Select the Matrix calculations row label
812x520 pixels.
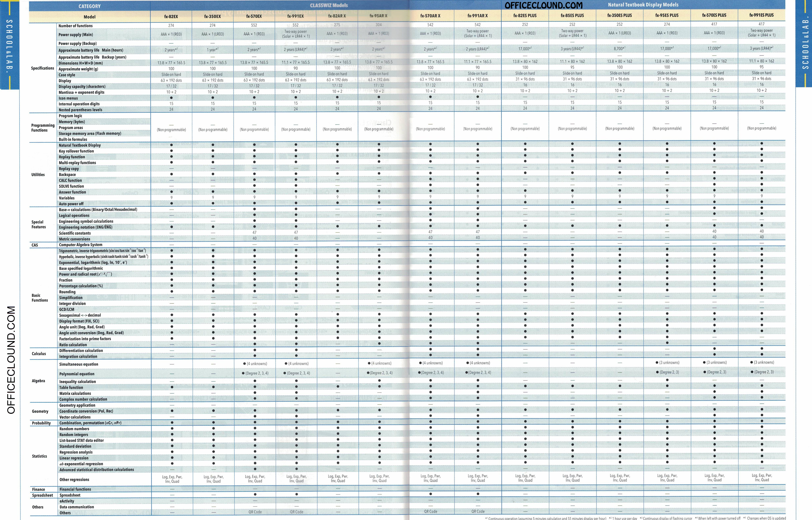[75, 393]
